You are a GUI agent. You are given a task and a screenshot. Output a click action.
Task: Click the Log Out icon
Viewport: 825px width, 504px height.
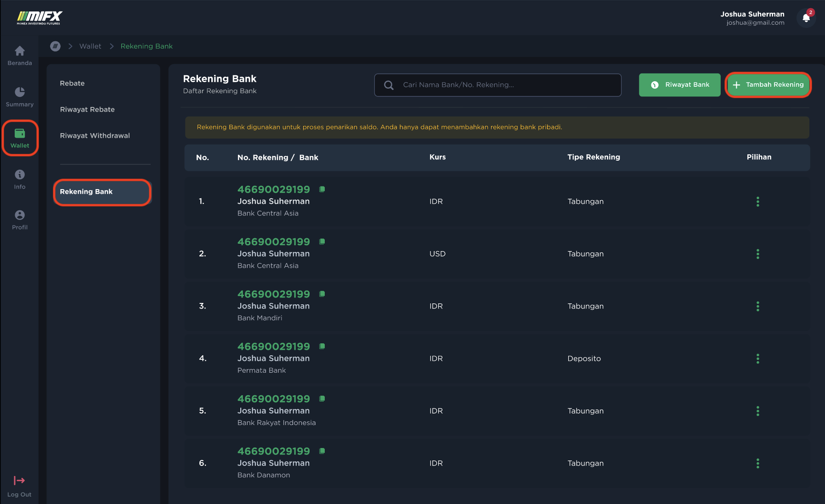(19, 481)
